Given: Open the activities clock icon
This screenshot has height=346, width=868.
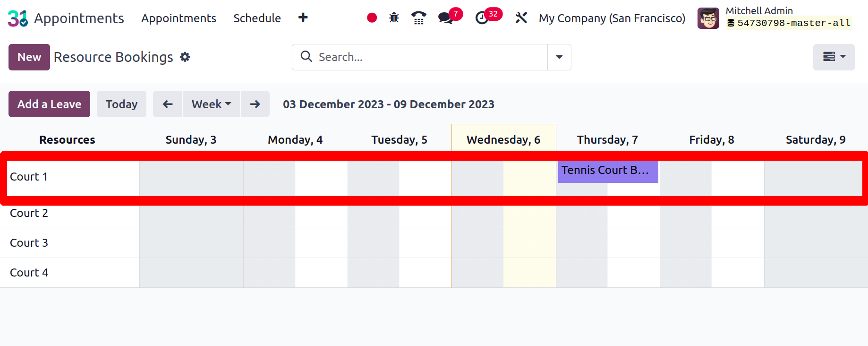Looking at the screenshot, I should coord(482,18).
